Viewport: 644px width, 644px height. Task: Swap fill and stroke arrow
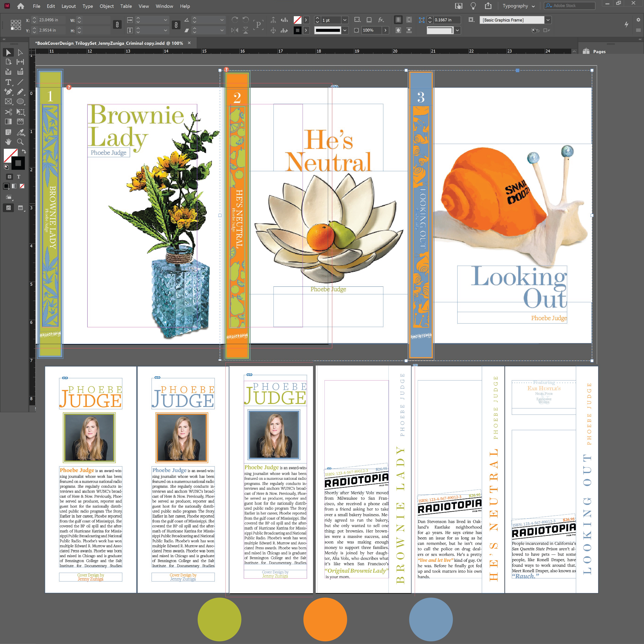(24, 151)
